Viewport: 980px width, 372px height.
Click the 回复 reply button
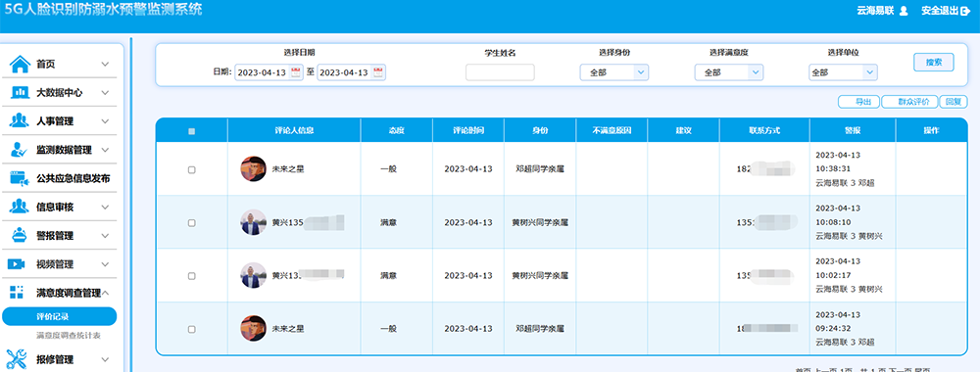954,102
